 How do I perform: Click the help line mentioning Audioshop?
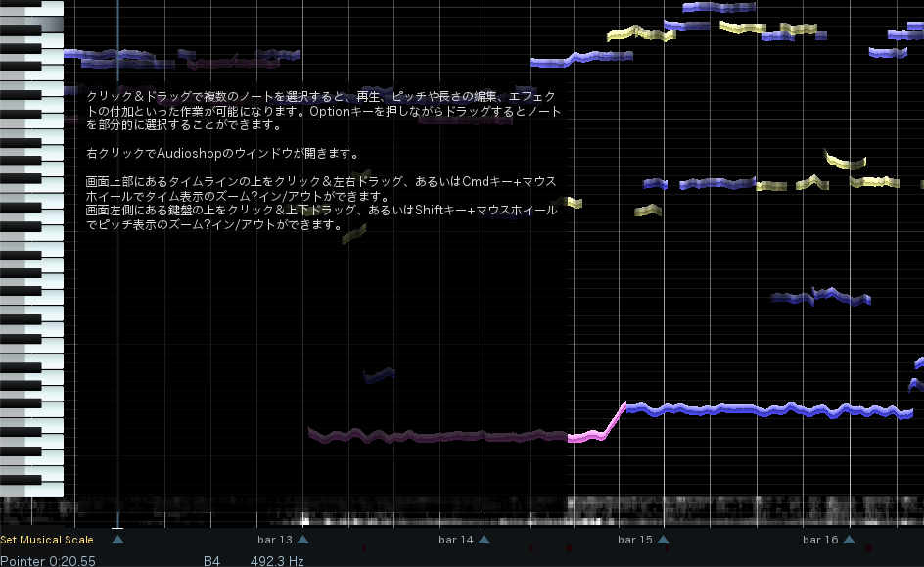pyautogui.click(x=223, y=153)
